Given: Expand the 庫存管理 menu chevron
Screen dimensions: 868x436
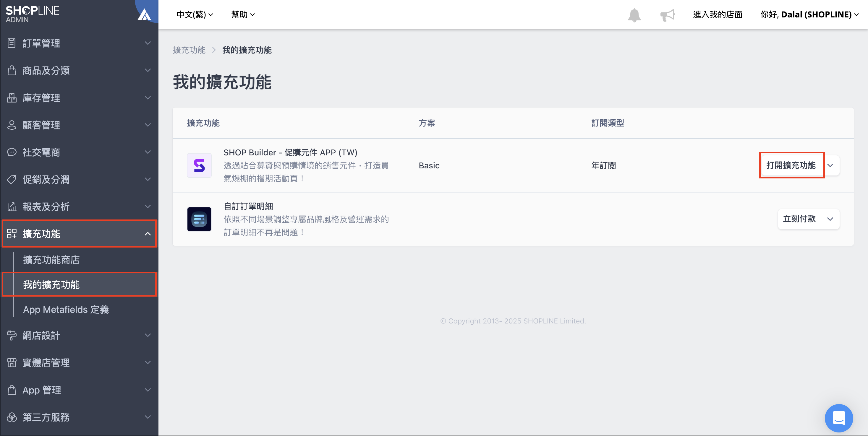Looking at the screenshot, I should click(148, 98).
